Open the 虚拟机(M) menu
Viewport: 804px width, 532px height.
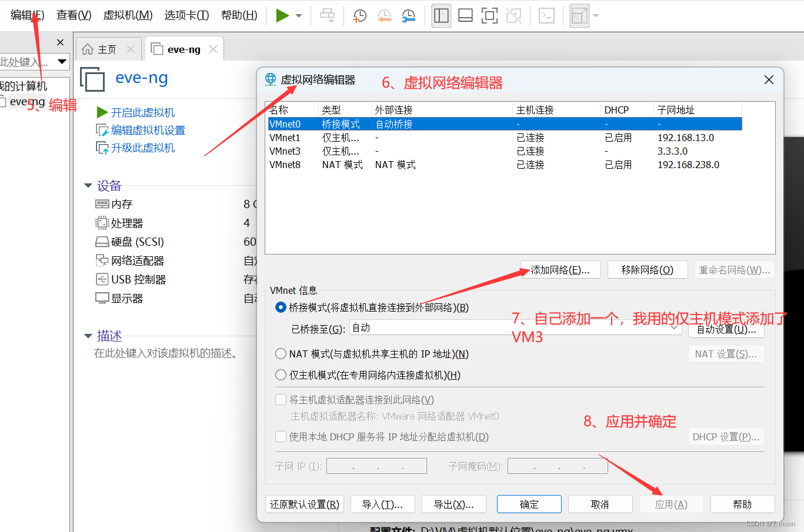128,15
